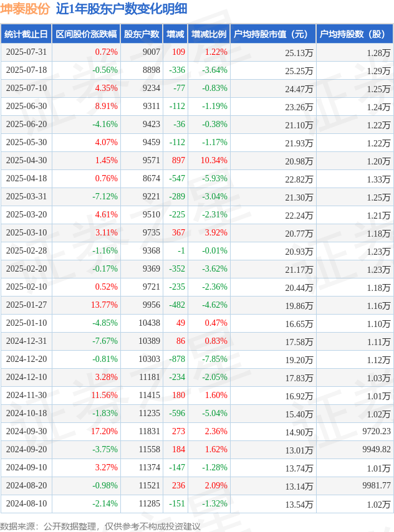Select the 2025-07-31 date cell

pos(26,52)
